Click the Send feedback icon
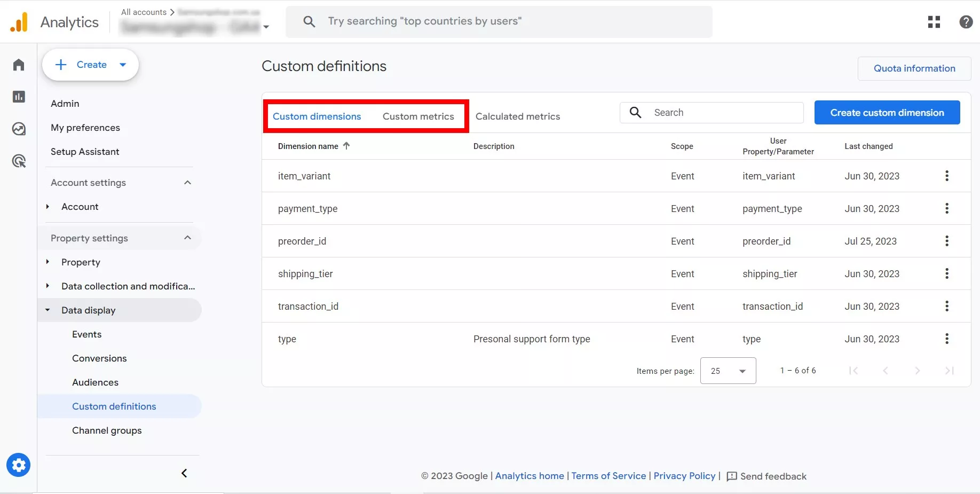Screen dimensions: 980x494 tap(732, 476)
